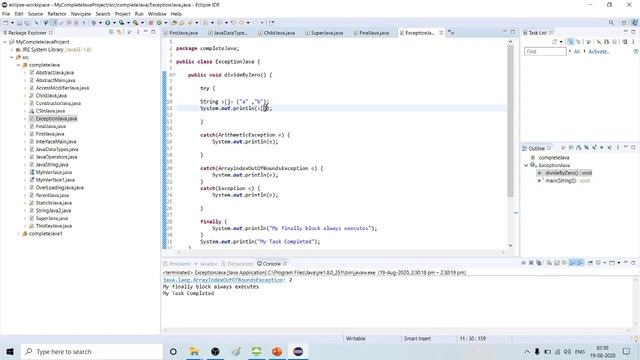This screenshot has width=640, height=360.
Task: Toggle Focus on Workweek in Task List
Action: pos(588,42)
